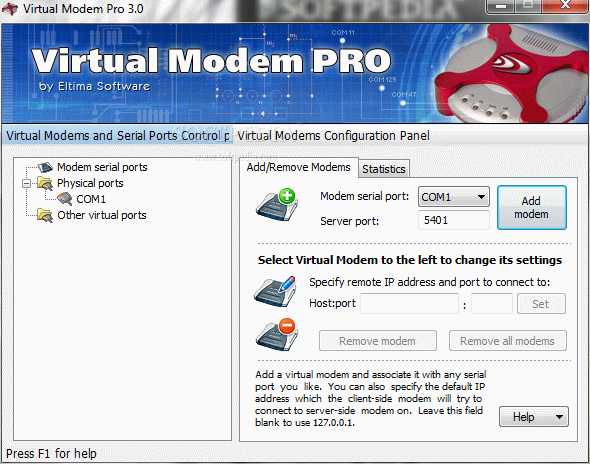
Task: Collapse the Physical ports tree node
Action: pyautogui.click(x=26, y=184)
